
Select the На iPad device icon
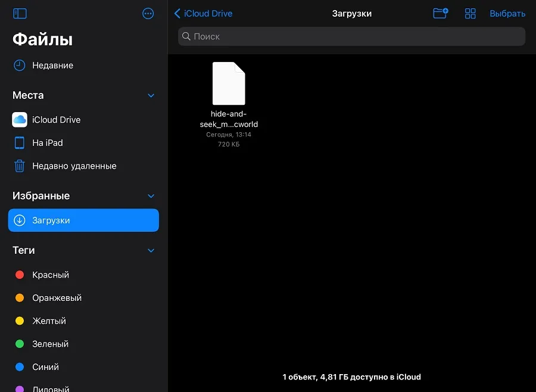point(20,143)
